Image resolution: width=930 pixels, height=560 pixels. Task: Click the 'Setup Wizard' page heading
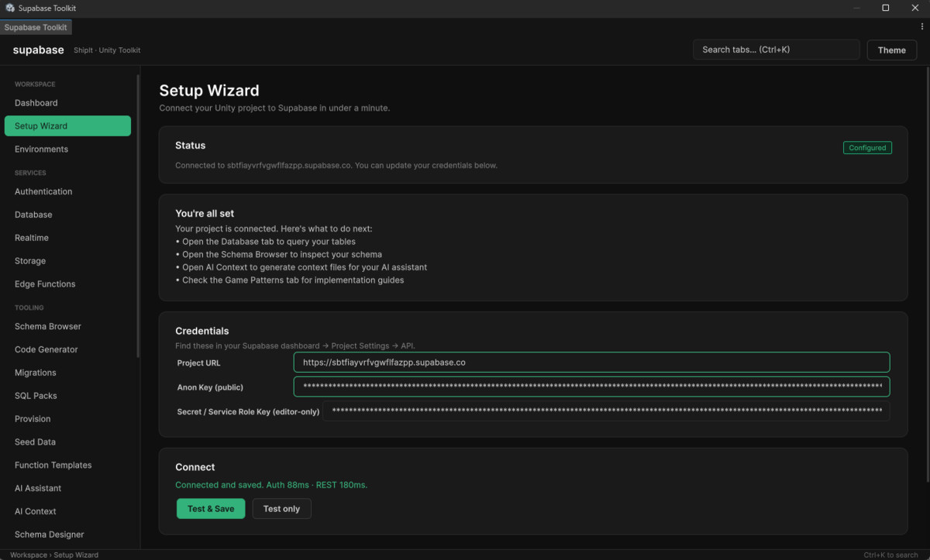(209, 91)
